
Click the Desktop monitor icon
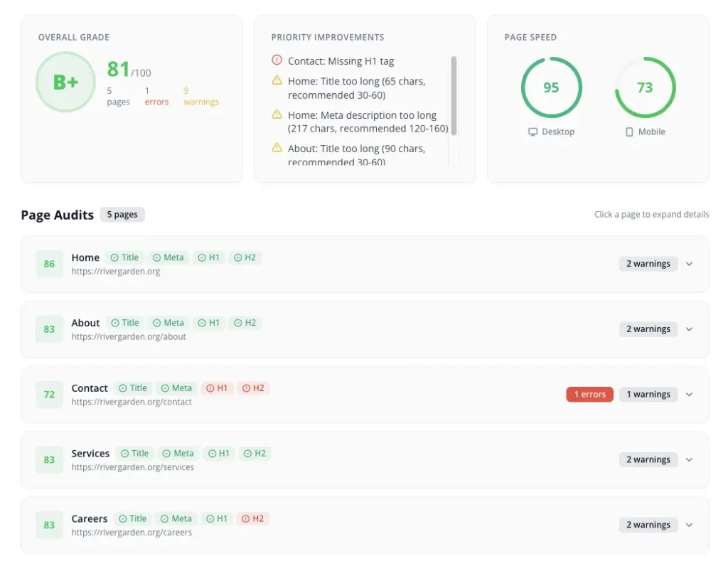(532, 132)
